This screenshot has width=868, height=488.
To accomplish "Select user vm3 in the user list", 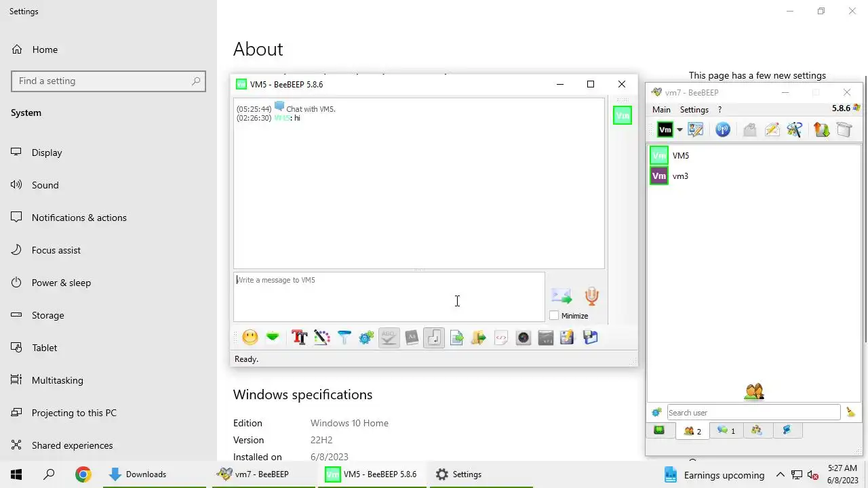I will [x=754, y=176].
